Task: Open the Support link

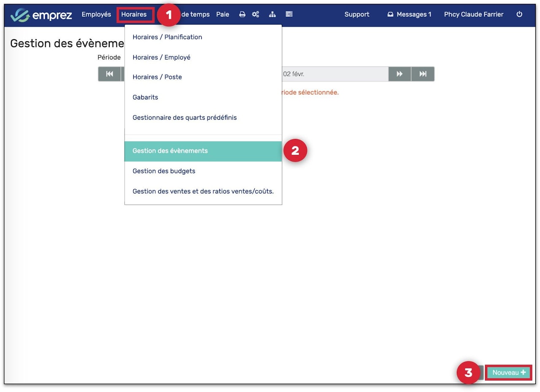Action: [356, 14]
